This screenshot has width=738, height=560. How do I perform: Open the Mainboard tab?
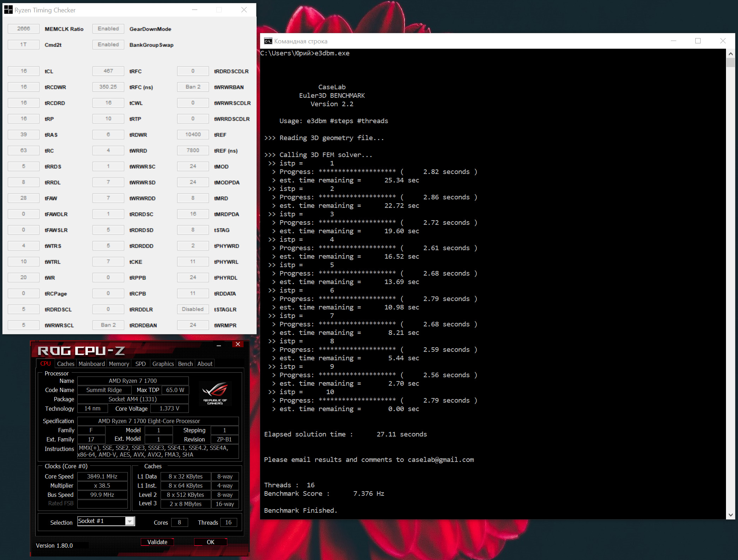point(91,364)
